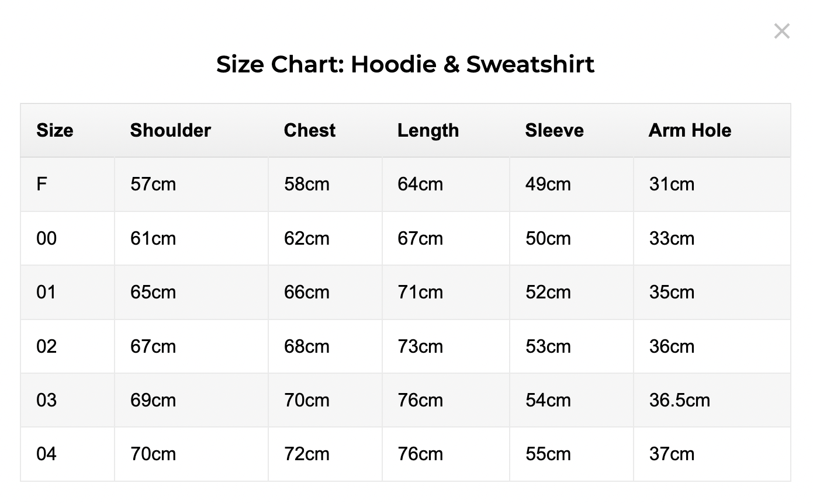Screen dimensions: 813x504
Task: Click the Length column header
Action: click(428, 130)
